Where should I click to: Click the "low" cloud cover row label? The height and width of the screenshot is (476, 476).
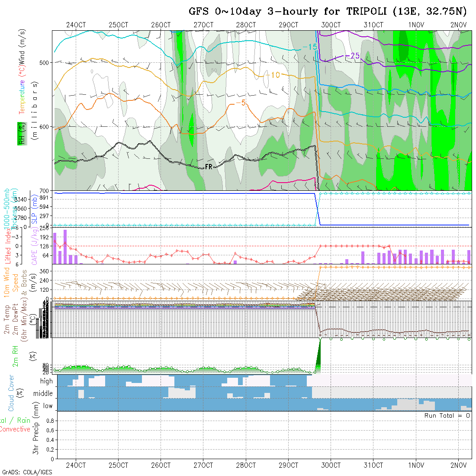tap(48, 406)
